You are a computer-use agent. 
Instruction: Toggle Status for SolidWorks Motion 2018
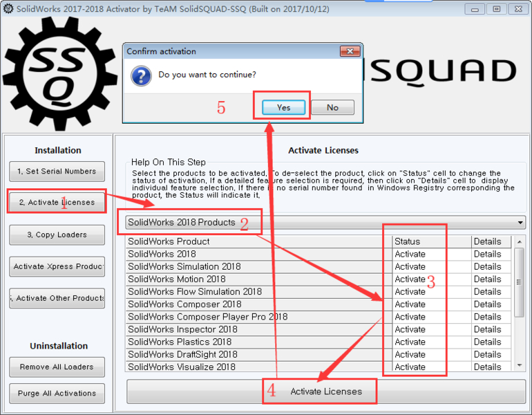click(431, 279)
